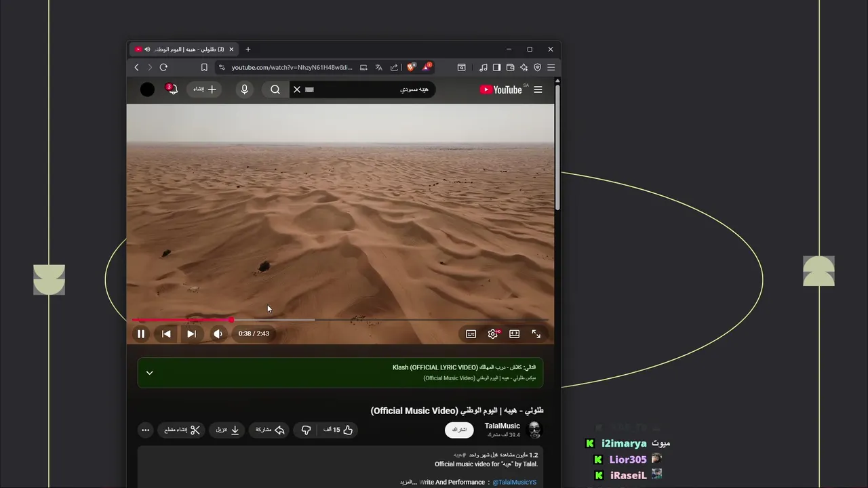
Task: Select the YouTube video browser tab
Action: click(x=183, y=49)
